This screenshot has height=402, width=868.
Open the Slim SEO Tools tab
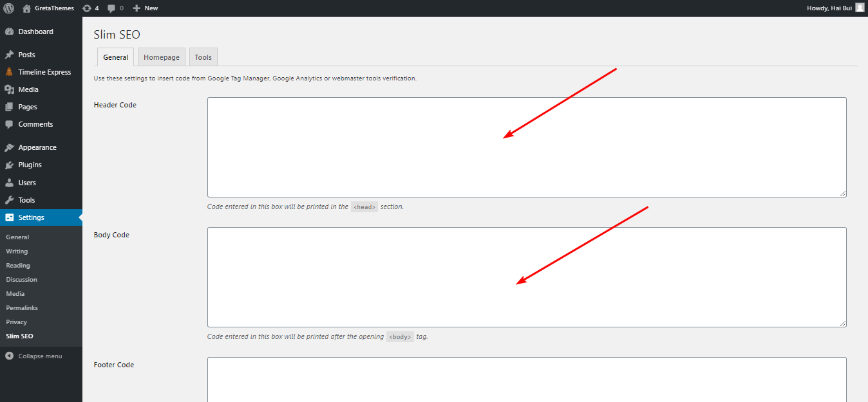coord(203,57)
